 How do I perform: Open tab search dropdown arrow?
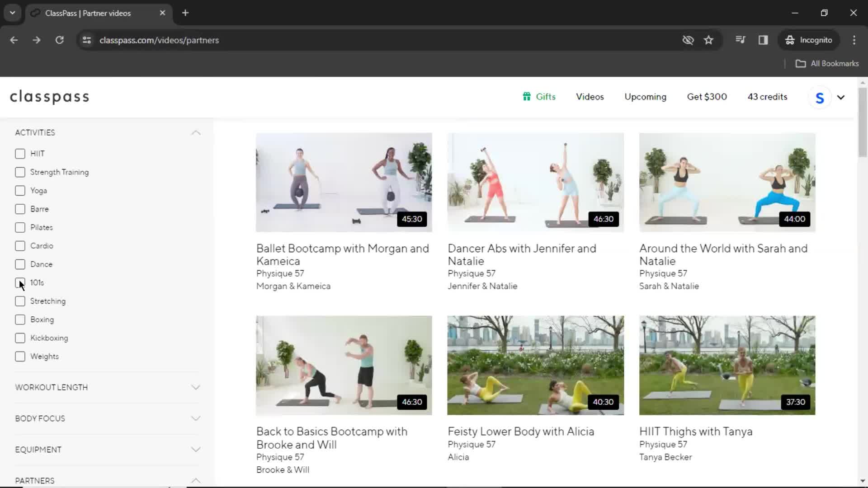(13, 13)
